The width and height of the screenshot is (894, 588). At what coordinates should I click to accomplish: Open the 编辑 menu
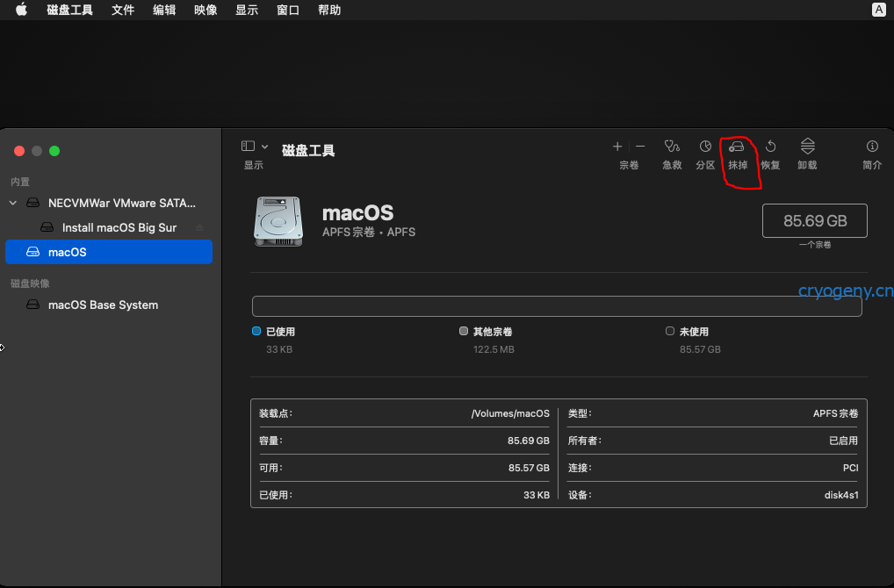pos(164,11)
